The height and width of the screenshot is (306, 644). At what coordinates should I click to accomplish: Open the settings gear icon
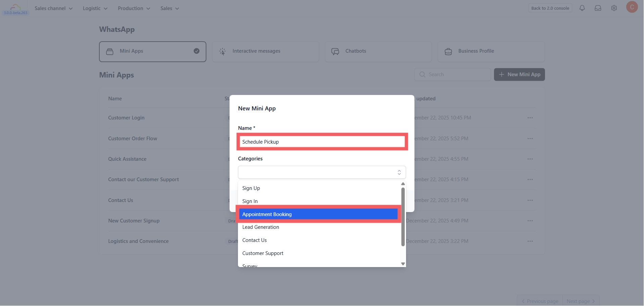pyautogui.click(x=614, y=8)
